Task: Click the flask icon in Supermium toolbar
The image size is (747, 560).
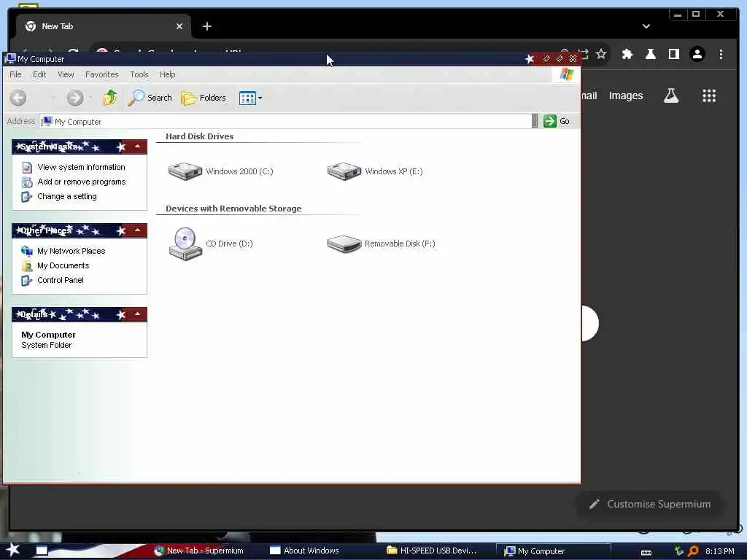Action: pyautogui.click(x=650, y=54)
